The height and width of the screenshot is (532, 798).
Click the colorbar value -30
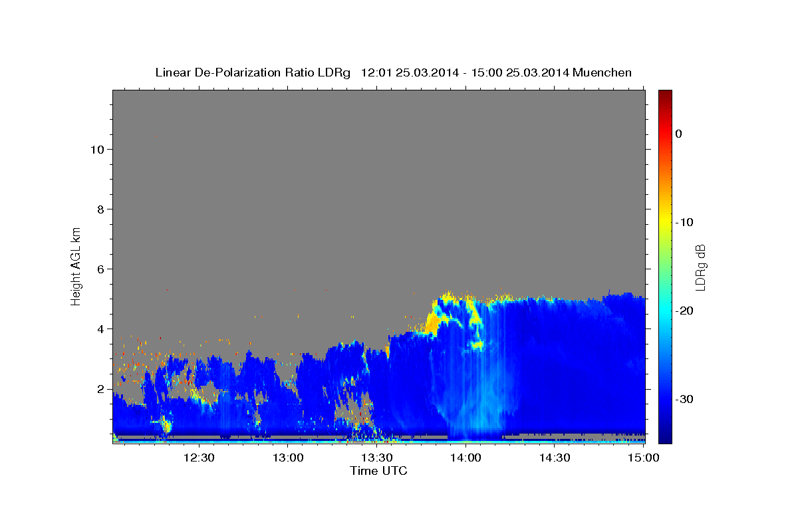[684, 399]
